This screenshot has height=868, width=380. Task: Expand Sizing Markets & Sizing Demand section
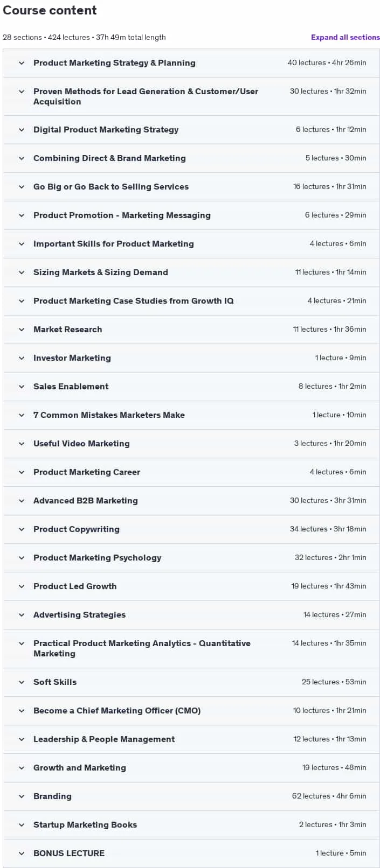click(191, 272)
